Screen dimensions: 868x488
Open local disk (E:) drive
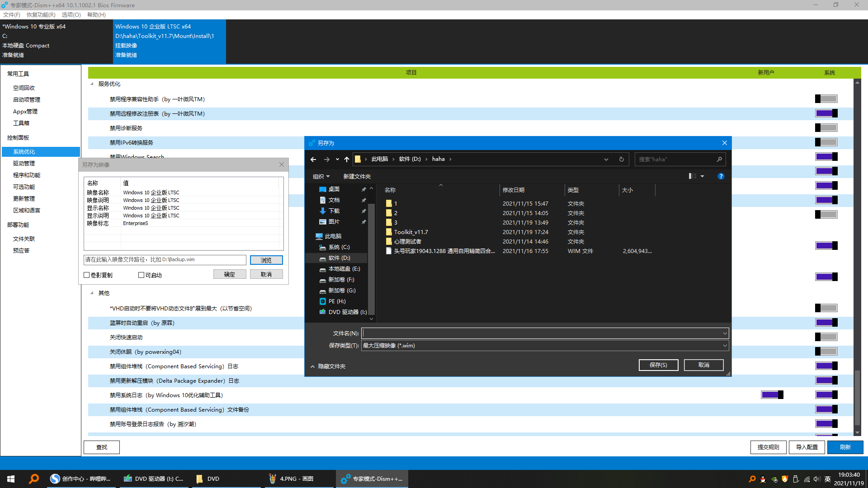[344, 269]
